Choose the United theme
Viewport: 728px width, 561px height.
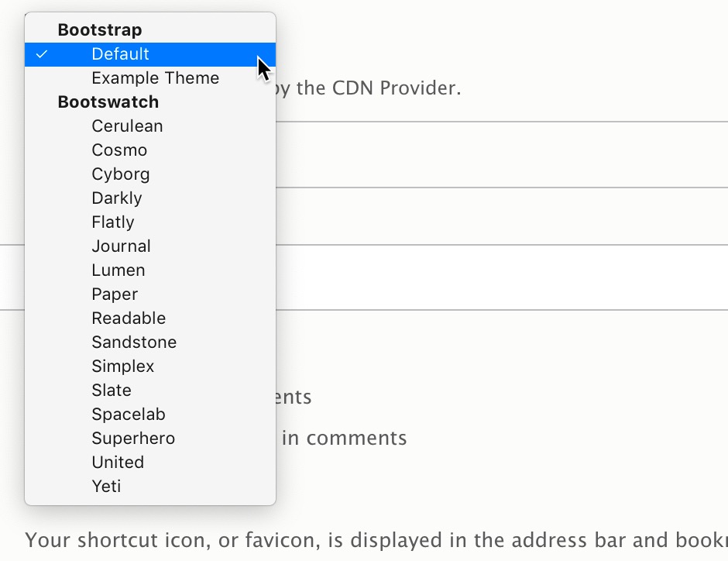pyautogui.click(x=118, y=463)
